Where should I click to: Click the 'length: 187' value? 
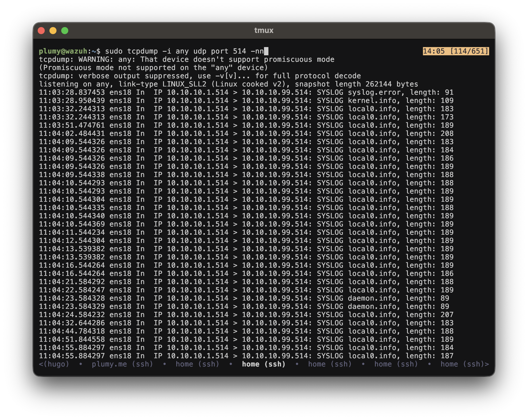point(430,356)
